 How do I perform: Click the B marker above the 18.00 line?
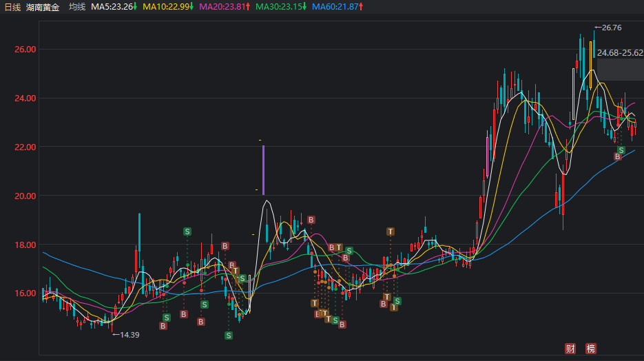click(x=311, y=220)
